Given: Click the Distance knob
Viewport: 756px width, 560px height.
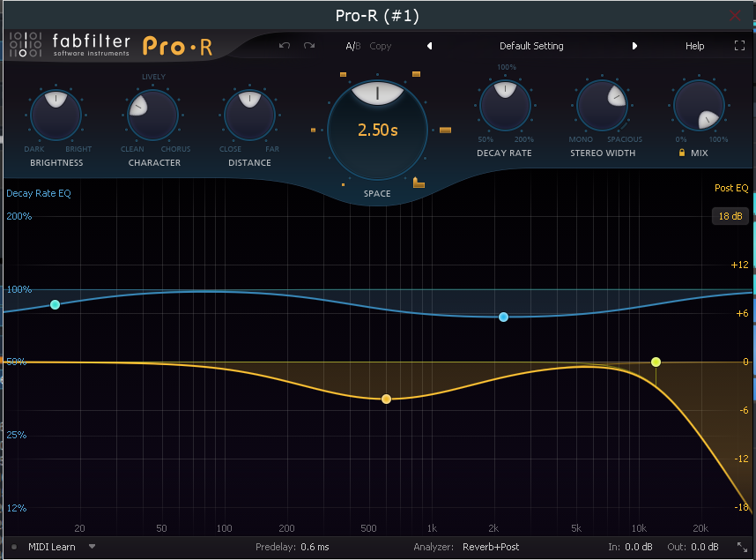Looking at the screenshot, I should coord(249,115).
